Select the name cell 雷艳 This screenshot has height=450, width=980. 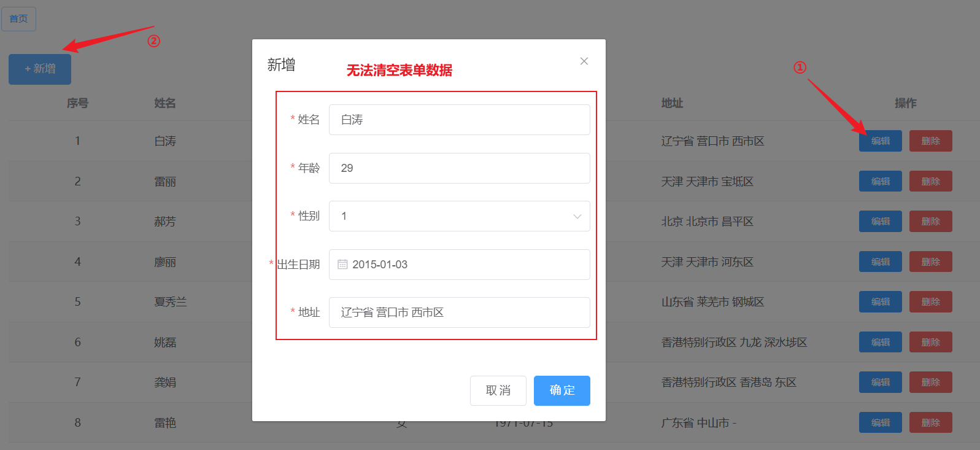tap(165, 423)
